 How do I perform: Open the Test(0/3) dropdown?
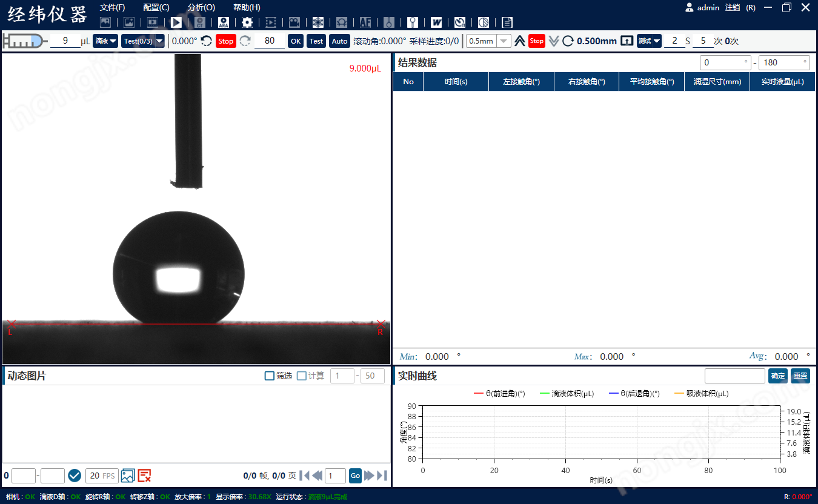[x=142, y=41]
